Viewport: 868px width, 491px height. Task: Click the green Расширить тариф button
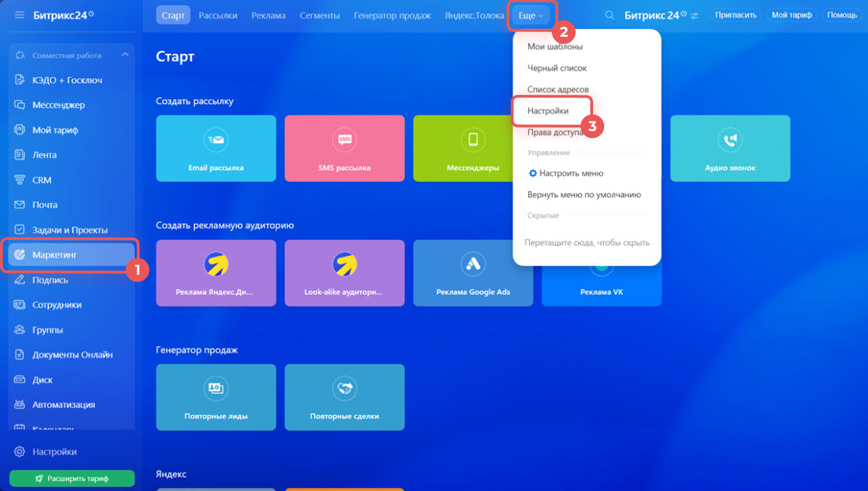click(x=72, y=478)
